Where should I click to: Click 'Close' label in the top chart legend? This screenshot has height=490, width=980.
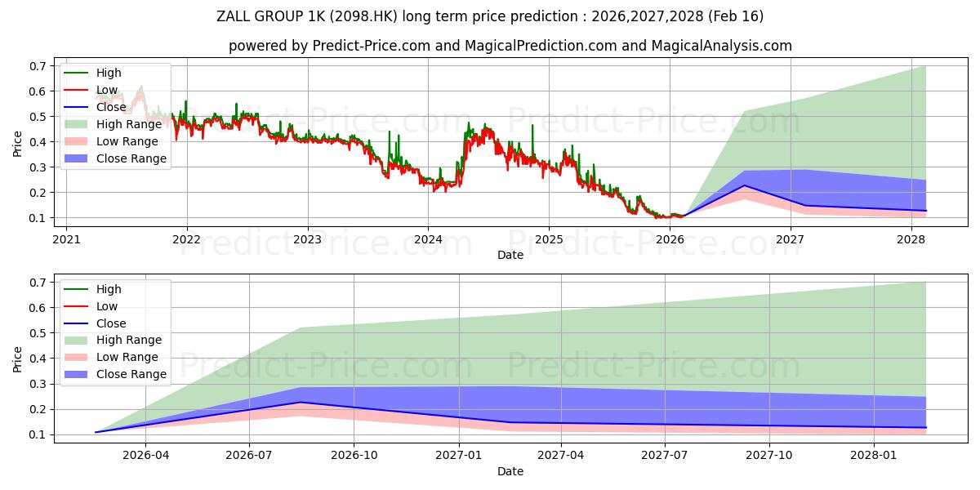111,107
